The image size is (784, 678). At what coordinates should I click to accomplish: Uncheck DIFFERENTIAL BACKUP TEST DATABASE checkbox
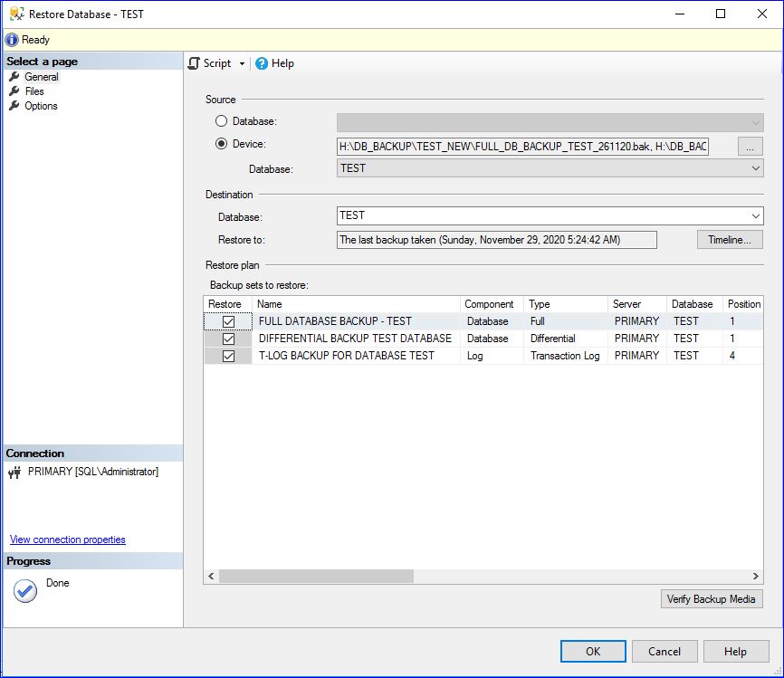228,339
